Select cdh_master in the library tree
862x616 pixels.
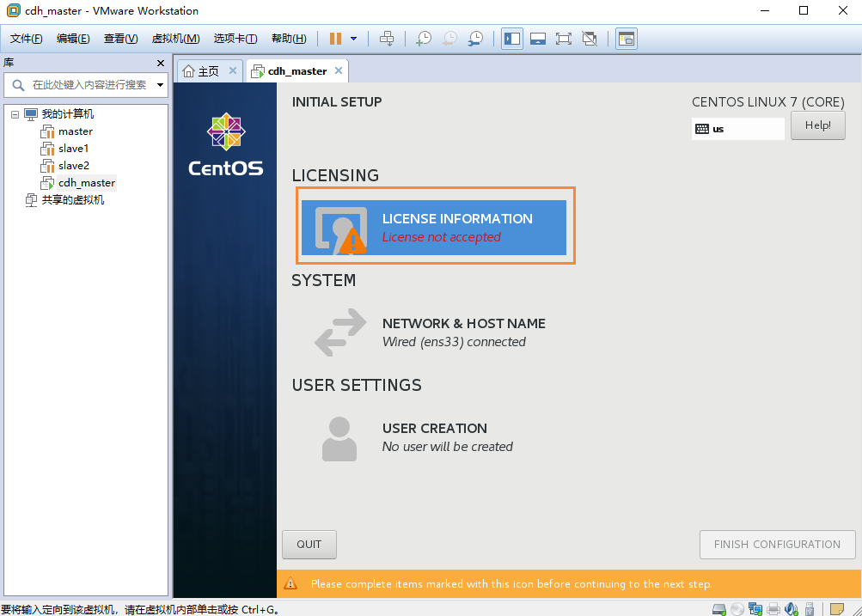86,182
